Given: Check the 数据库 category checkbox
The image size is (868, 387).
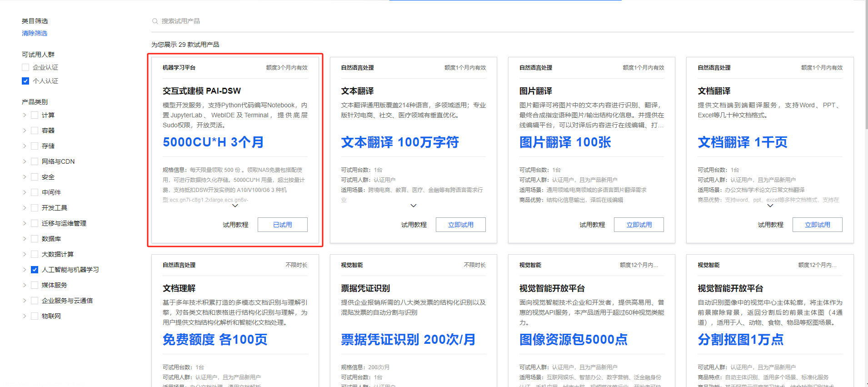Looking at the screenshot, I should point(35,239).
